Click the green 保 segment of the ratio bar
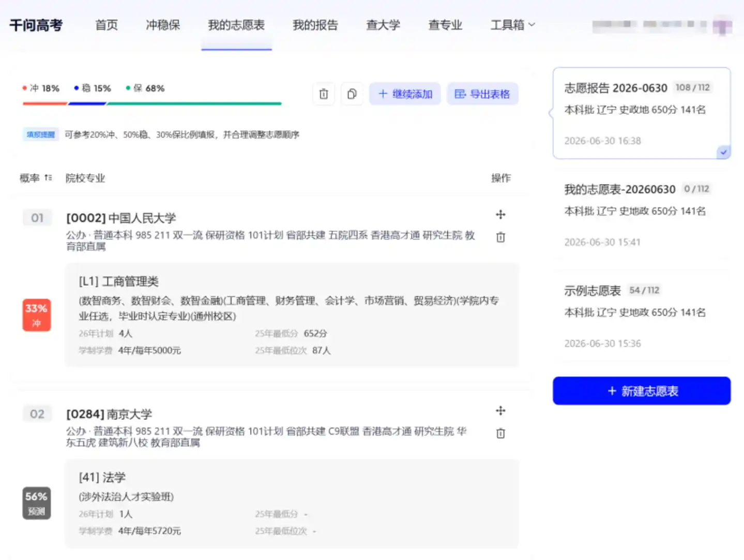The width and height of the screenshot is (744, 560). tap(194, 103)
